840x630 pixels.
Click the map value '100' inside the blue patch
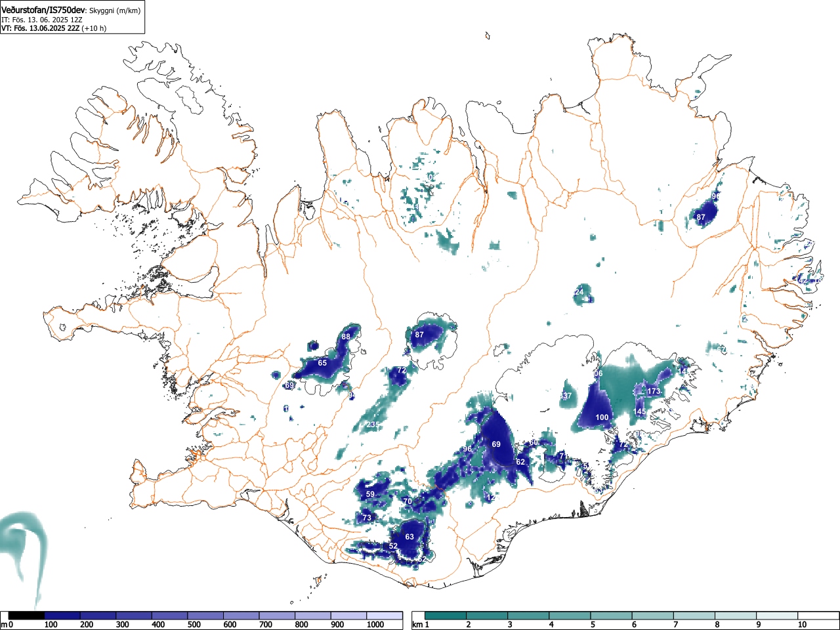(602, 417)
